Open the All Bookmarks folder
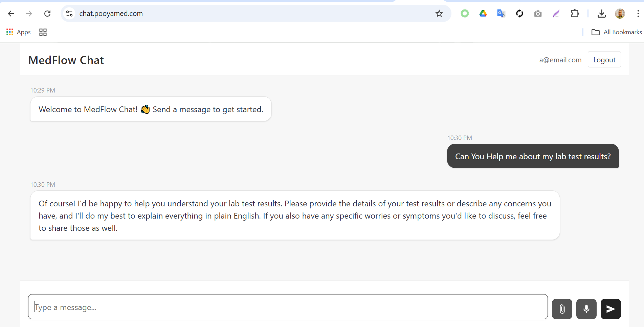 click(x=617, y=32)
